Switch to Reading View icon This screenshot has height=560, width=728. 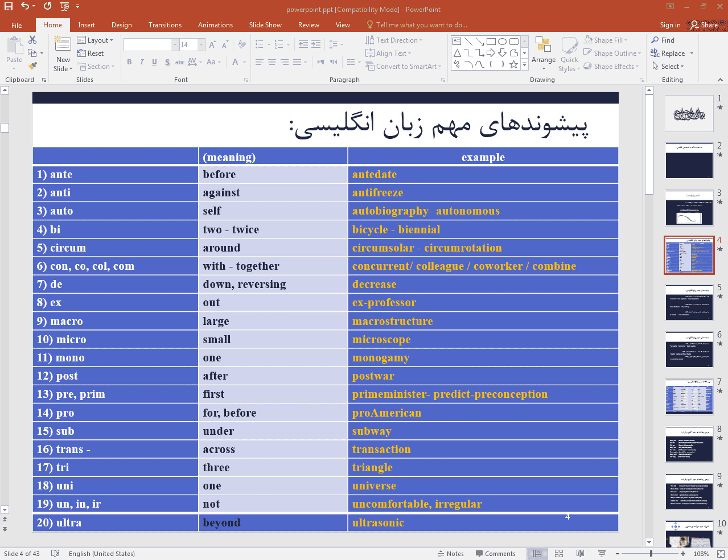[580, 554]
